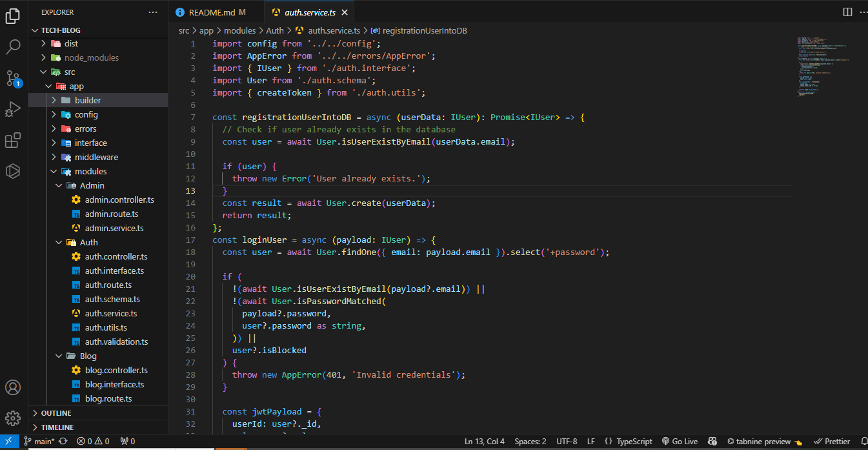Image resolution: width=868 pixels, height=450 pixels.
Task: Open Source Control view with badge
Action: click(14, 78)
